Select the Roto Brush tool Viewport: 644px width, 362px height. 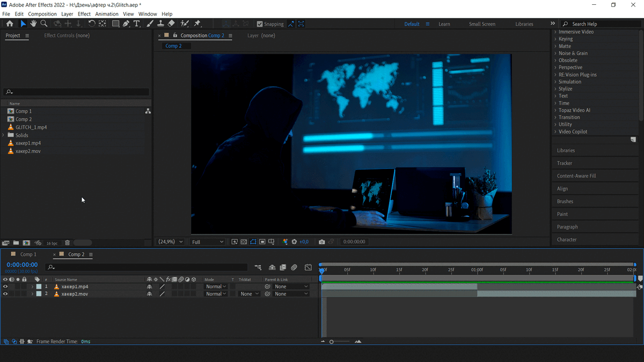(x=185, y=24)
